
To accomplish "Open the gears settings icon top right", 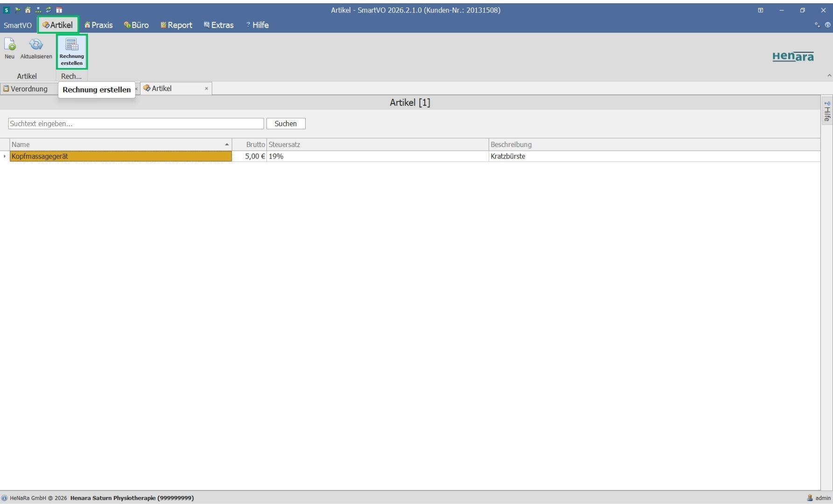I will (x=817, y=25).
